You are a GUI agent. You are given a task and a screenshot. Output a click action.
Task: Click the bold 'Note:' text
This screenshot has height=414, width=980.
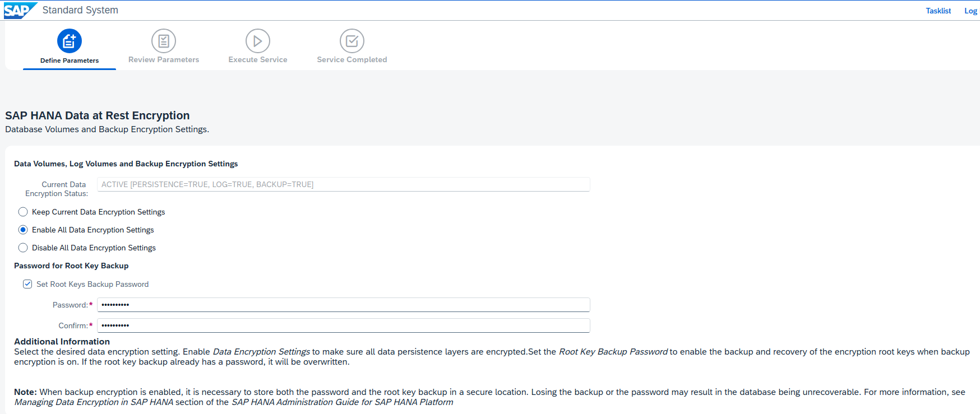pos(25,392)
